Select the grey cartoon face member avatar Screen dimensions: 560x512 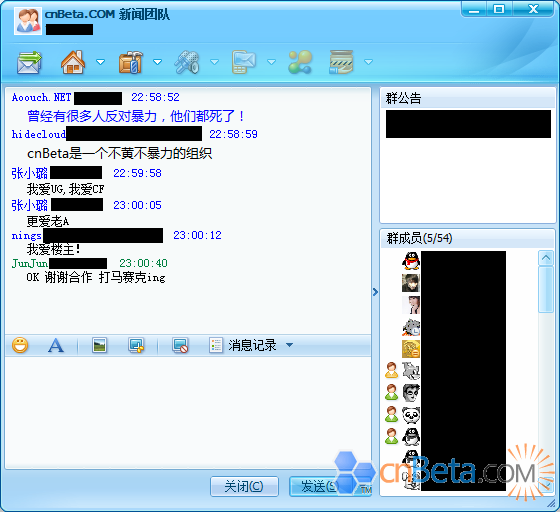(x=411, y=393)
